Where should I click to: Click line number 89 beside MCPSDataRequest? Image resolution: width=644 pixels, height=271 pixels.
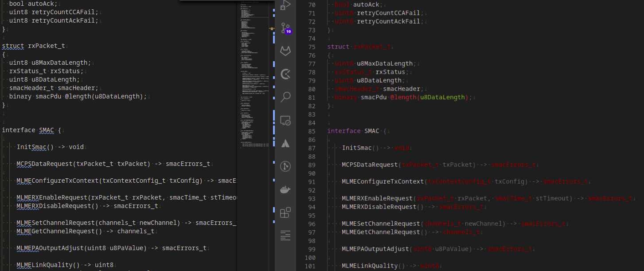(x=311, y=165)
